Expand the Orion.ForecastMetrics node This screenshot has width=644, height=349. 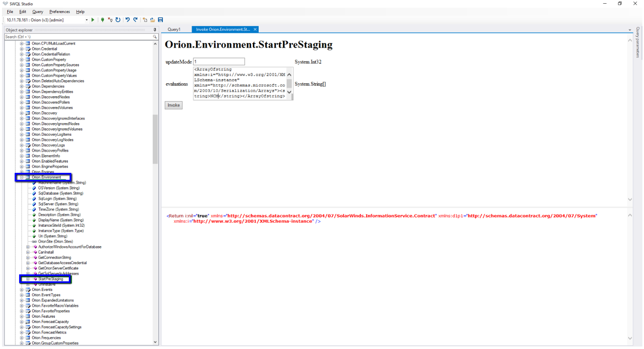coord(22,333)
